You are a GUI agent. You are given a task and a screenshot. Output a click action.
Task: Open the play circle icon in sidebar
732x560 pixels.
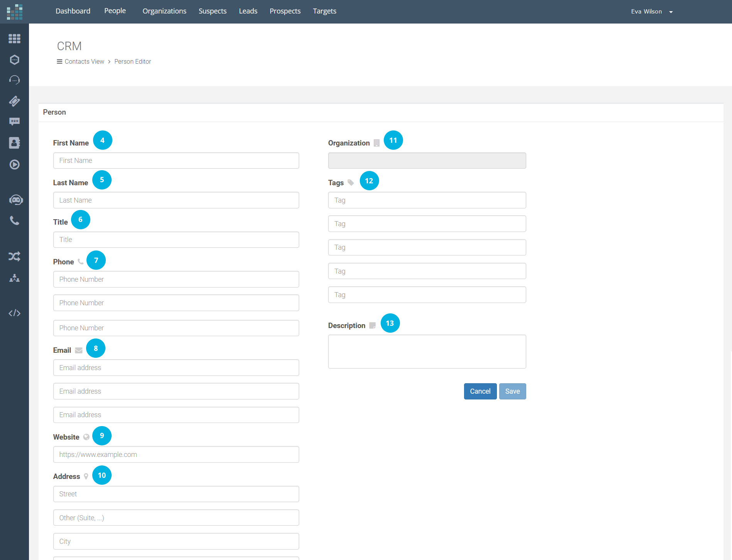pyautogui.click(x=14, y=164)
